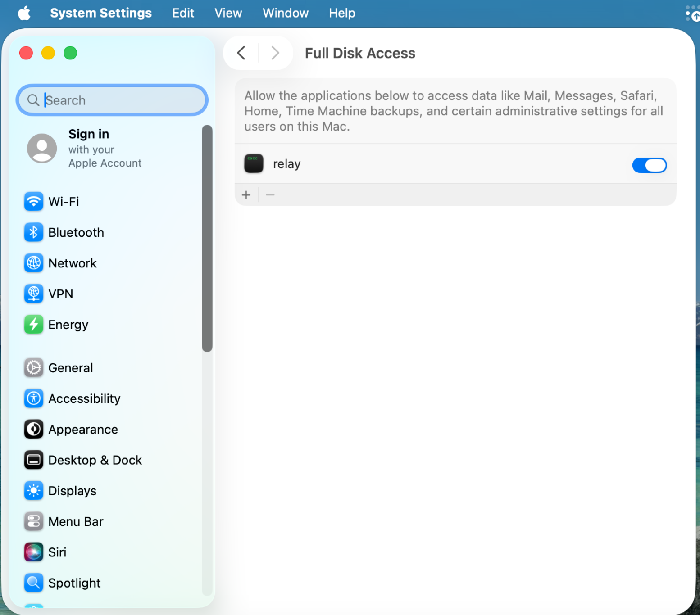Click the Full Disk Access title
This screenshot has height=615, width=700.
coord(360,53)
